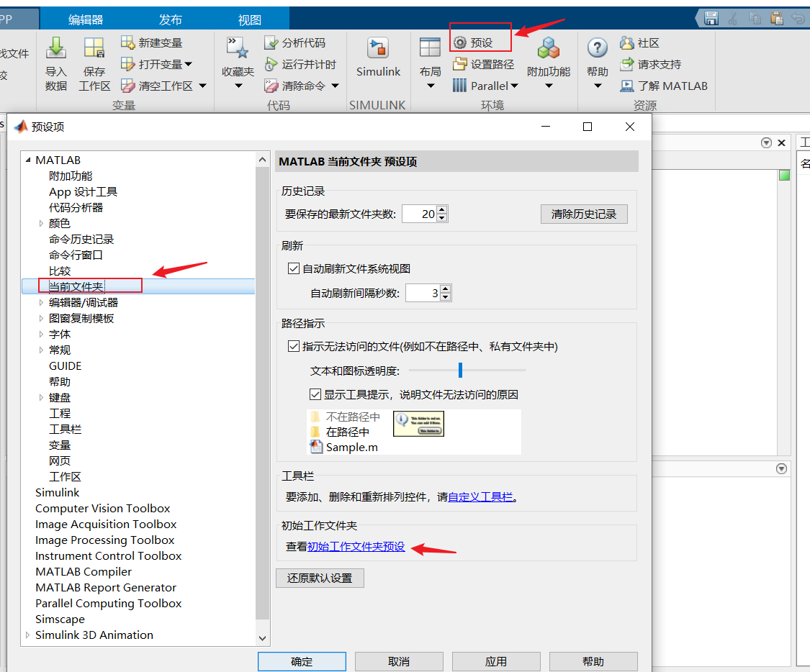Uncheck 自动刷新文件系统视图
The image size is (810, 672).
pyautogui.click(x=294, y=268)
